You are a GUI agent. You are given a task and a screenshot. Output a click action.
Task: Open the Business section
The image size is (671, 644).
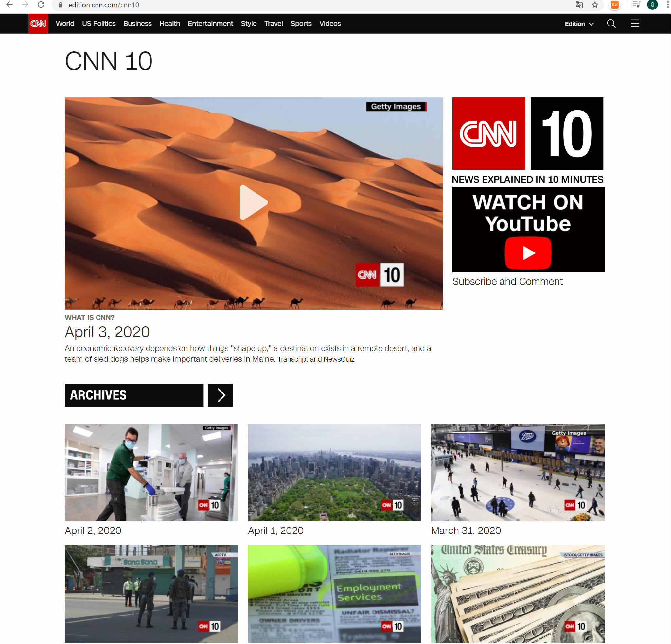tap(137, 24)
